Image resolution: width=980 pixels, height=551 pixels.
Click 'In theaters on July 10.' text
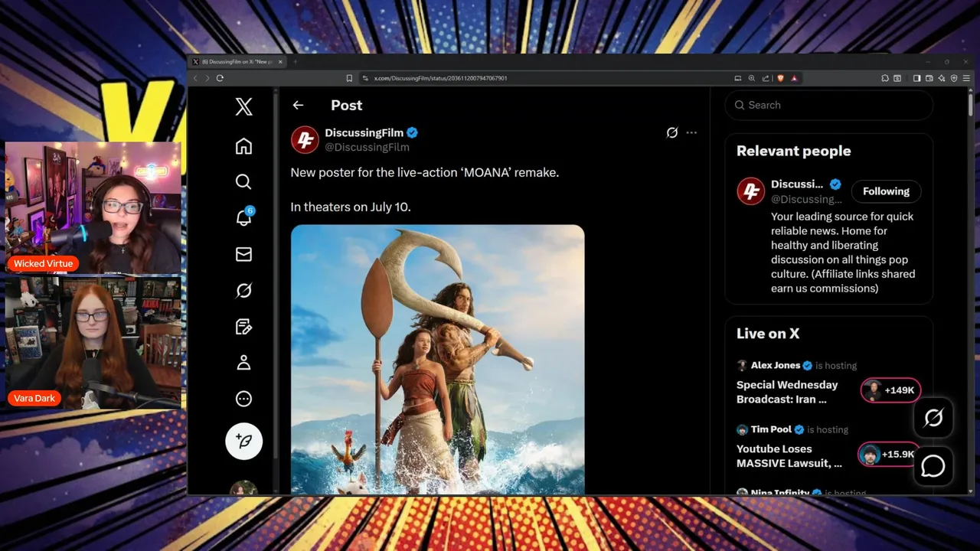point(351,207)
